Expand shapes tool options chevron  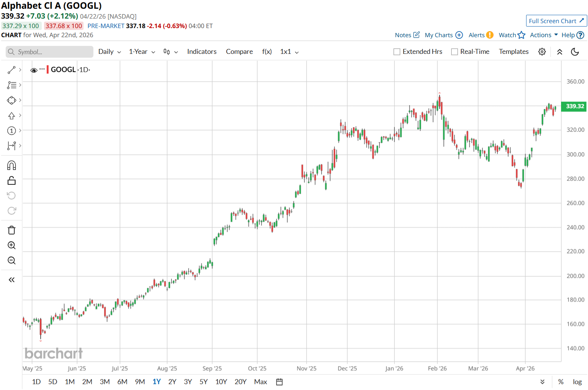coord(20,100)
